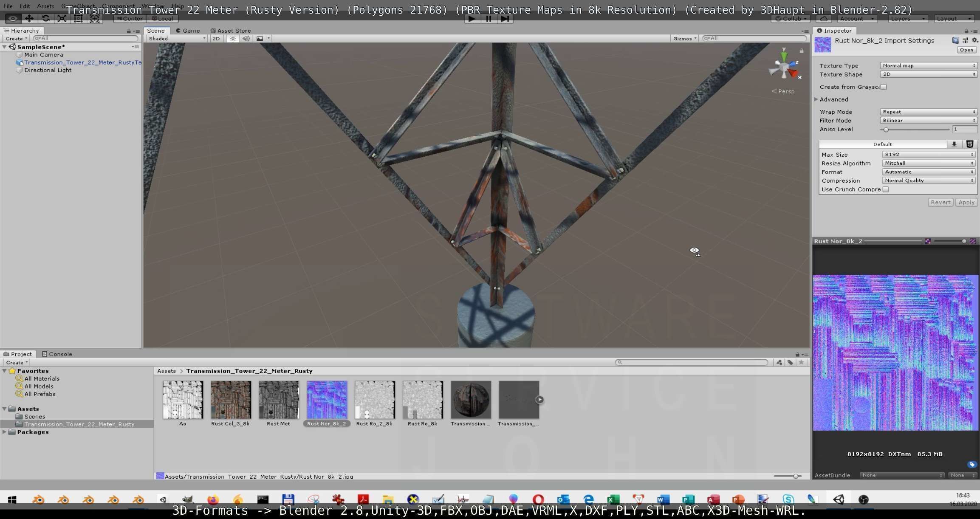Tick Use Crunch Compression checkbox

[x=886, y=189]
